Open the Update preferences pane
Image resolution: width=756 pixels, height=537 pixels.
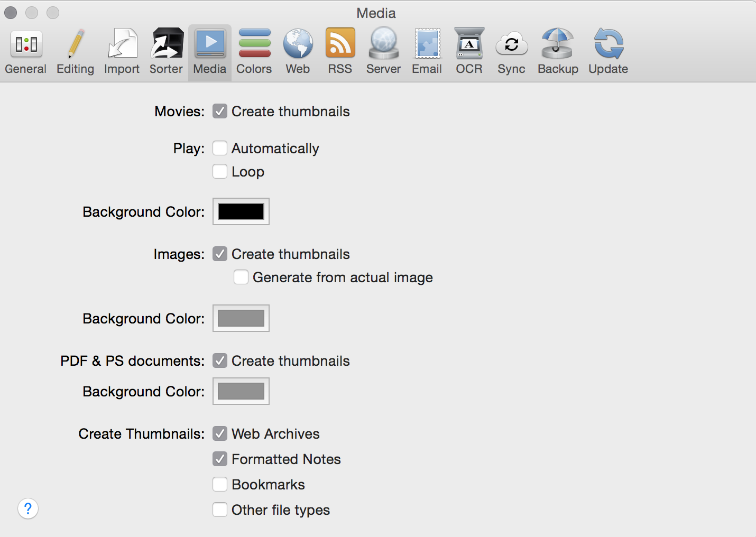(x=609, y=52)
